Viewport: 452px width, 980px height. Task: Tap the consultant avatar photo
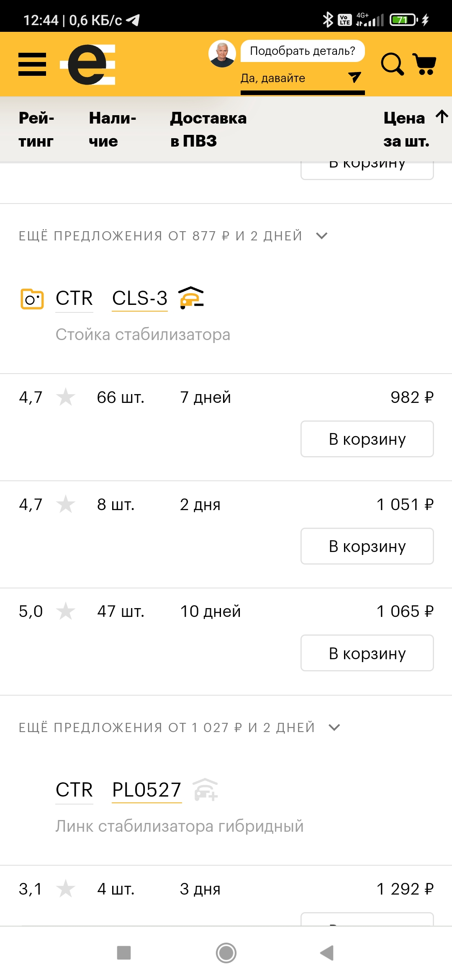coord(222,54)
